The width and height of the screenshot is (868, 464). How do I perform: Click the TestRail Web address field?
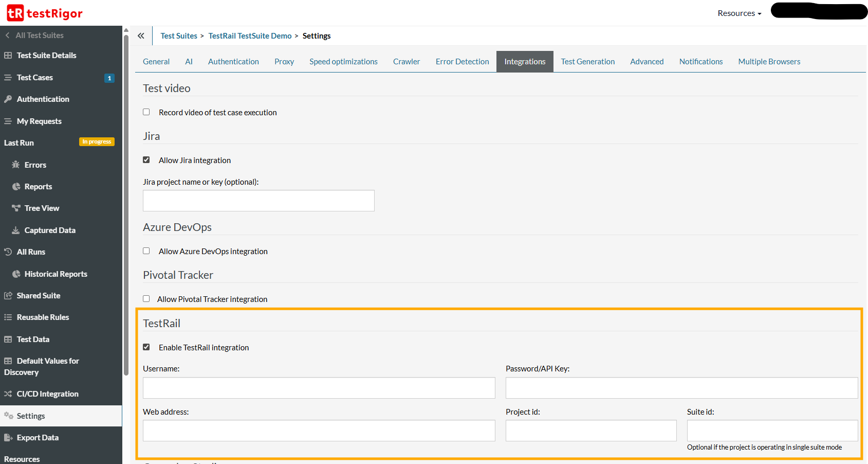tap(319, 431)
